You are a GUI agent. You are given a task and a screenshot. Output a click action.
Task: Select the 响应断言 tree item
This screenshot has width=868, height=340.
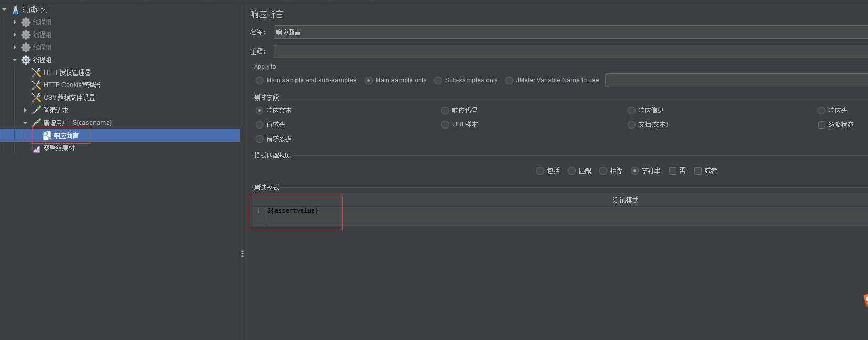[x=66, y=135]
